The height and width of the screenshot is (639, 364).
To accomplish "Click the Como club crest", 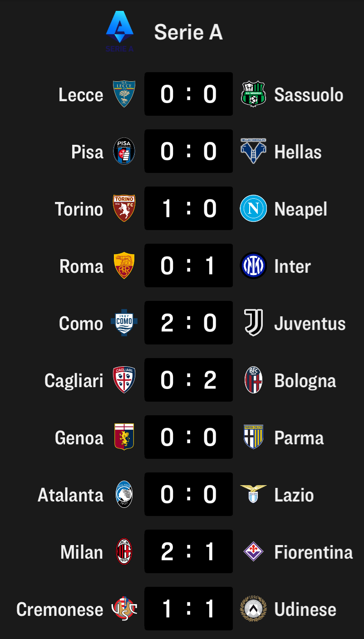I will [124, 323].
